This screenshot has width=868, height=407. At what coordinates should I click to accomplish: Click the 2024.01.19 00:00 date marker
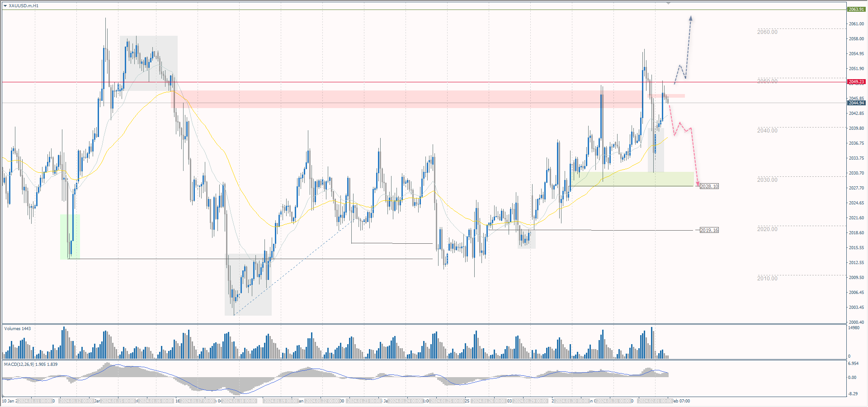click(281, 401)
